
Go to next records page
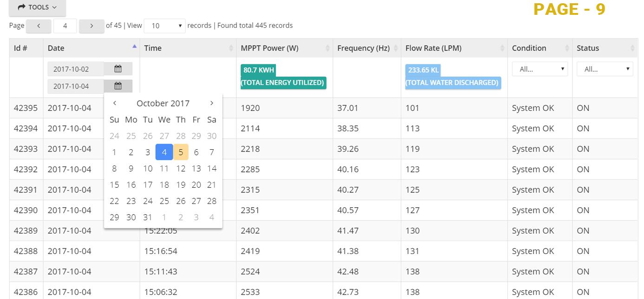click(x=91, y=26)
